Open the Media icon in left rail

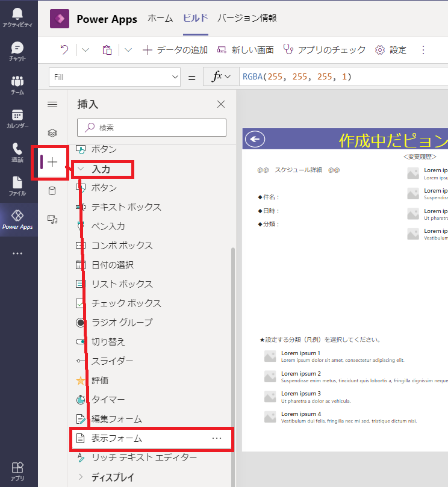click(x=52, y=220)
